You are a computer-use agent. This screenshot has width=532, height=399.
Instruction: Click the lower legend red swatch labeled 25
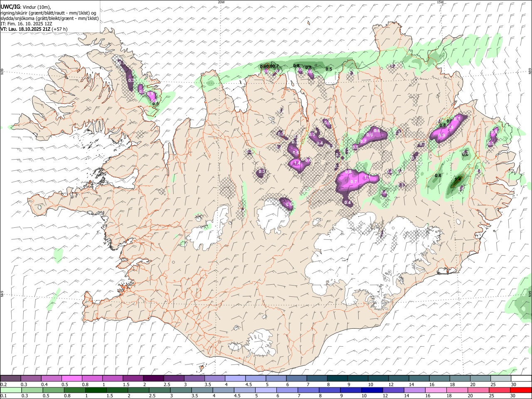(499, 390)
